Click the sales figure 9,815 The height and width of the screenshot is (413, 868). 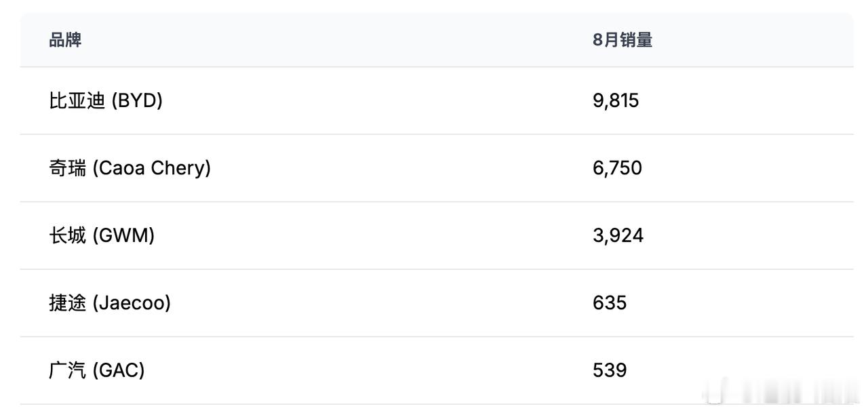[x=616, y=100]
